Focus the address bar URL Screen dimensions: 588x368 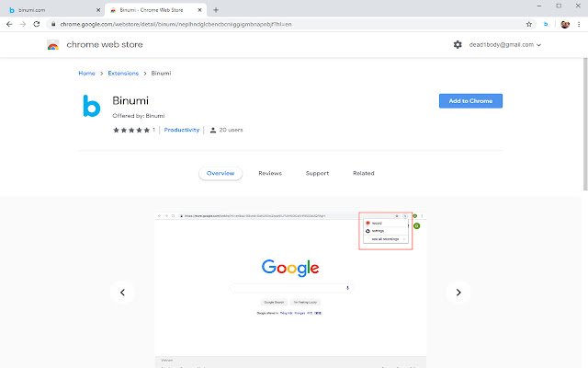click(175, 24)
